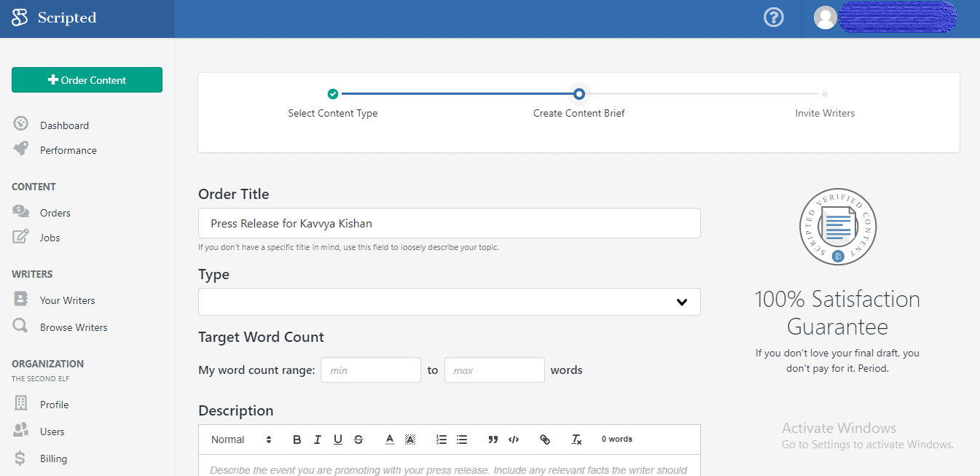Toggle italic text formatting
This screenshot has width=980, height=476.
[x=318, y=440]
